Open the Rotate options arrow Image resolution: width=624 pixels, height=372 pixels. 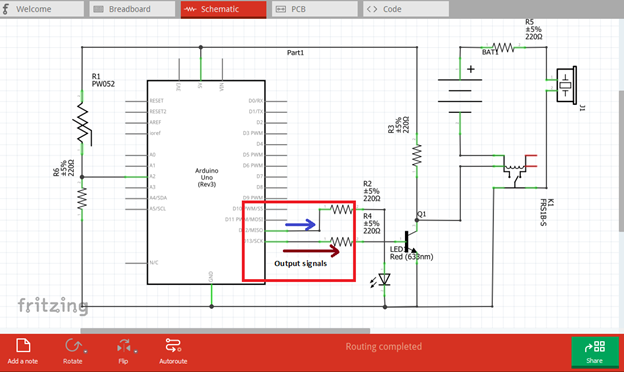tap(86, 351)
